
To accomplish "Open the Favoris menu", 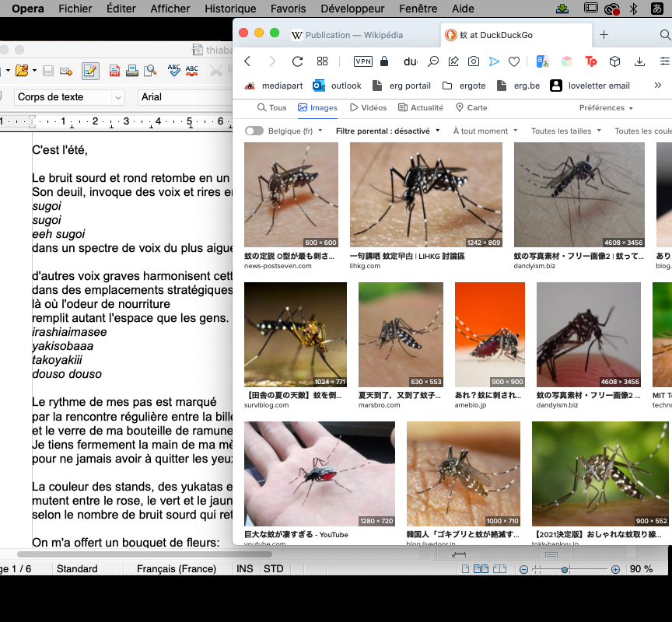I will tap(288, 9).
